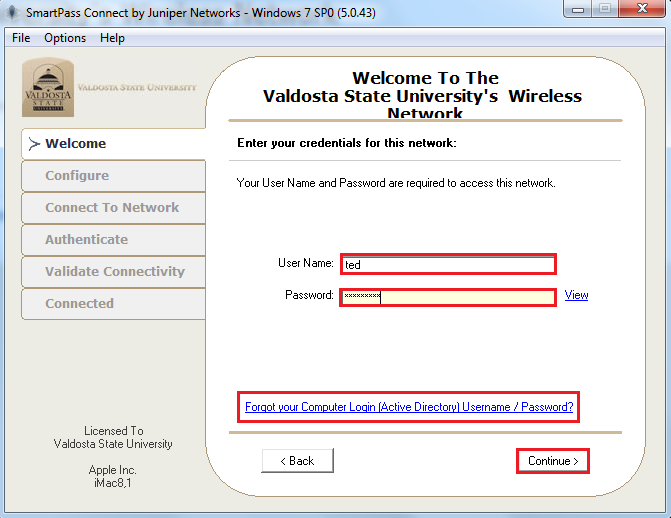671x518 pixels.
Task: Click the Welcome step arrow icon
Action: point(34,143)
